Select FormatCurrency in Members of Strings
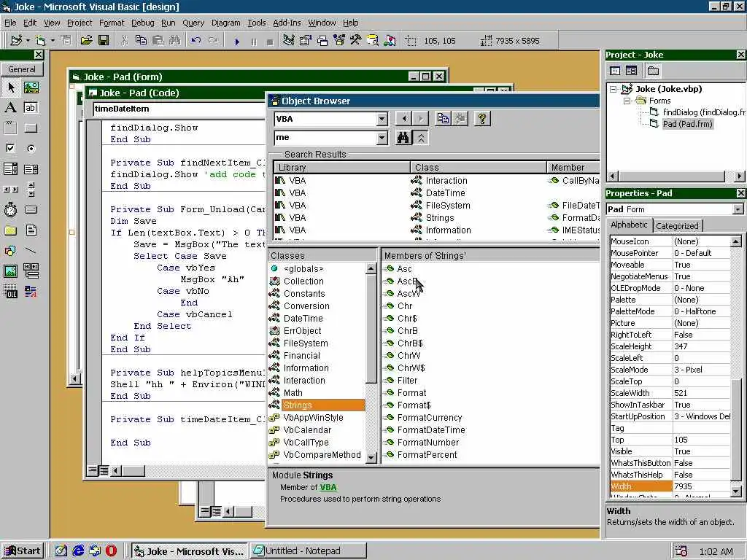The height and width of the screenshot is (560, 747). click(x=430, y=418)
